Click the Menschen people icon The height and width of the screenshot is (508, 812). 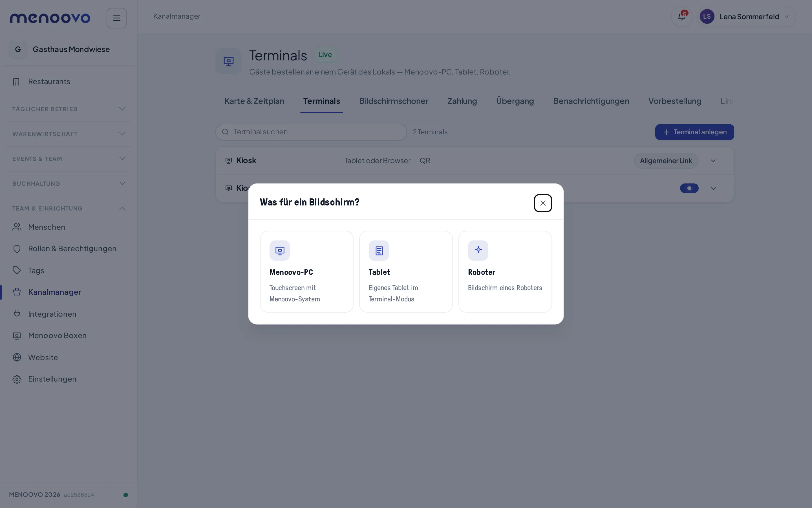(x=17, y=227)
